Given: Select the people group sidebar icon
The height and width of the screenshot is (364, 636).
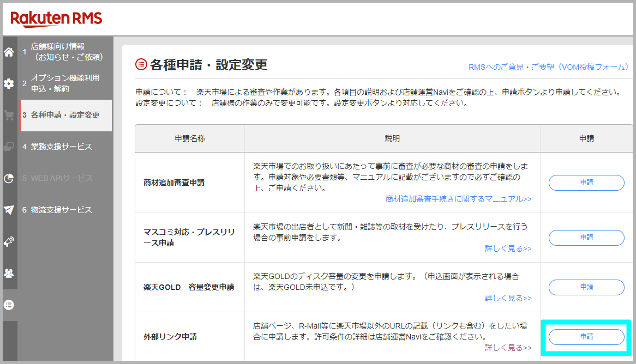Looking at the screenshot, I should coord(9,273).
